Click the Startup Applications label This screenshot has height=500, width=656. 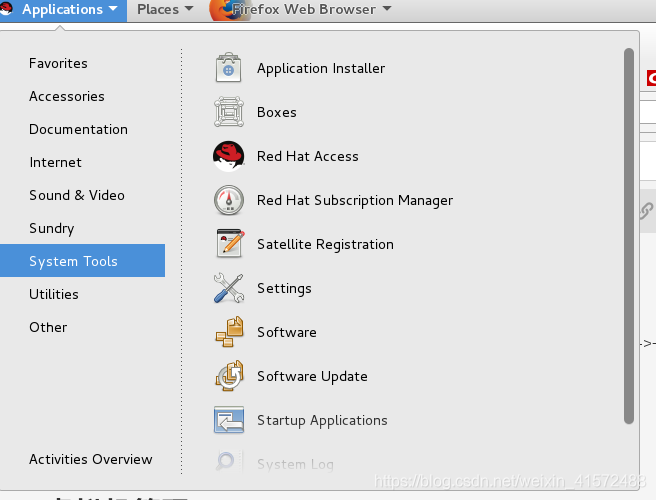(322, 421)
